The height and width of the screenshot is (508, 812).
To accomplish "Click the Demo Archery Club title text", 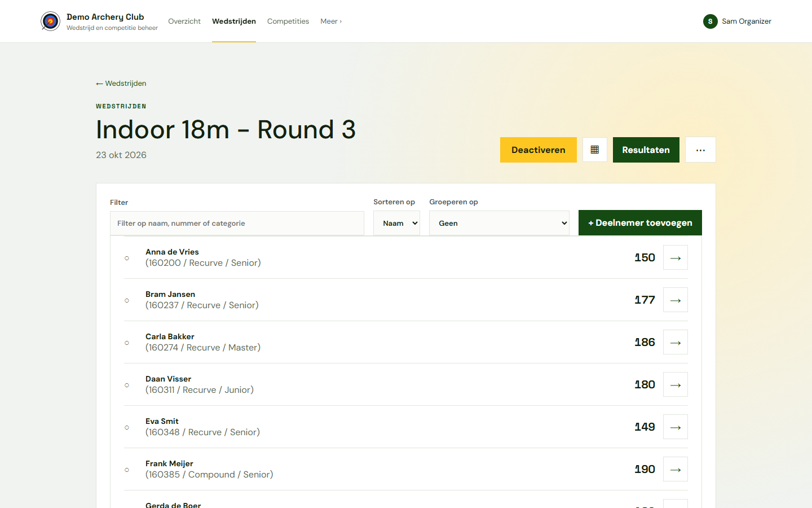I will pos(105,17).
